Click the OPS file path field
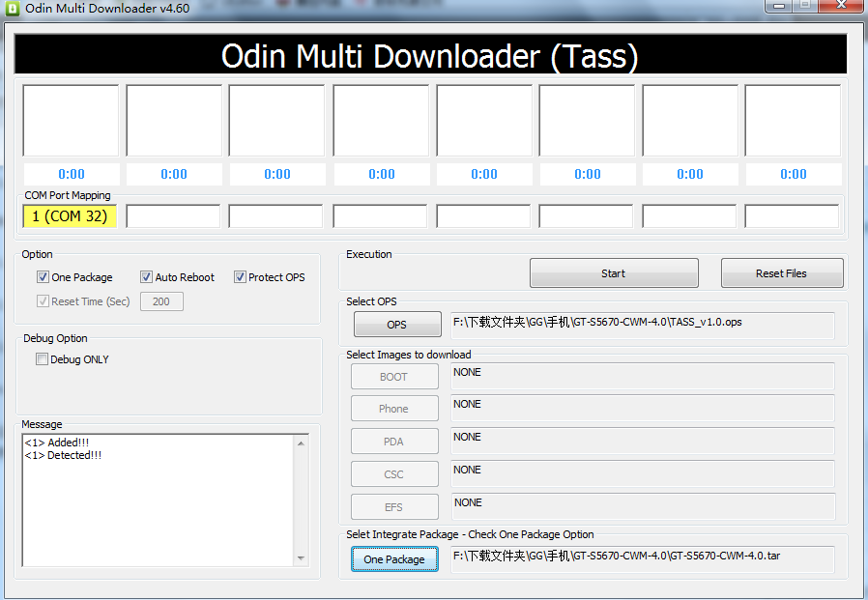This screenshot has width=868, height=600. click(x=642, y=324)
